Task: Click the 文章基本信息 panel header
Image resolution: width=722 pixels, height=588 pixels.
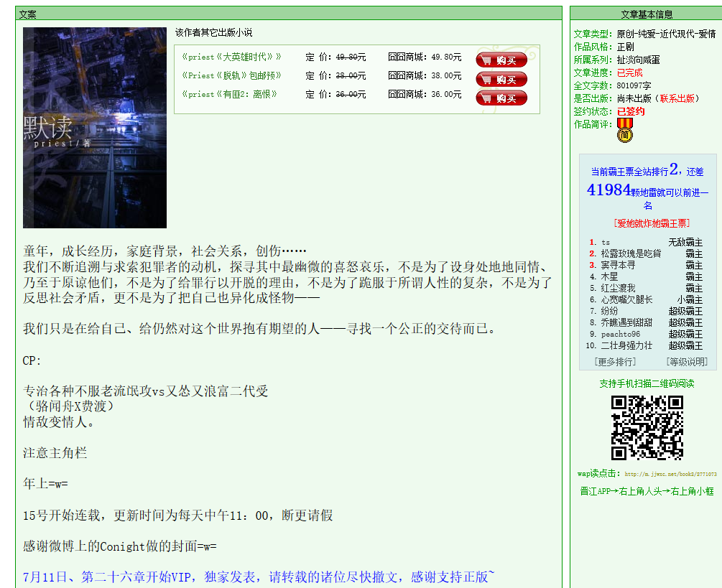Action: point(647,14)
